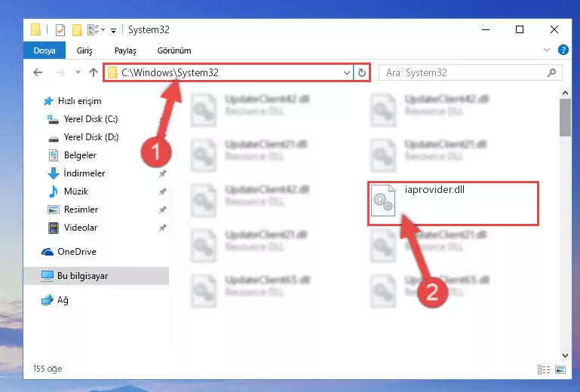Click the 155 öğe status text

point(48,369)
